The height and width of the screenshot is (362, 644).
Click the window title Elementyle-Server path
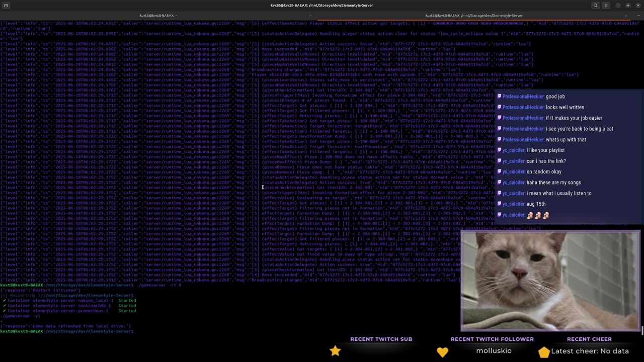click(x=322, y=6)
